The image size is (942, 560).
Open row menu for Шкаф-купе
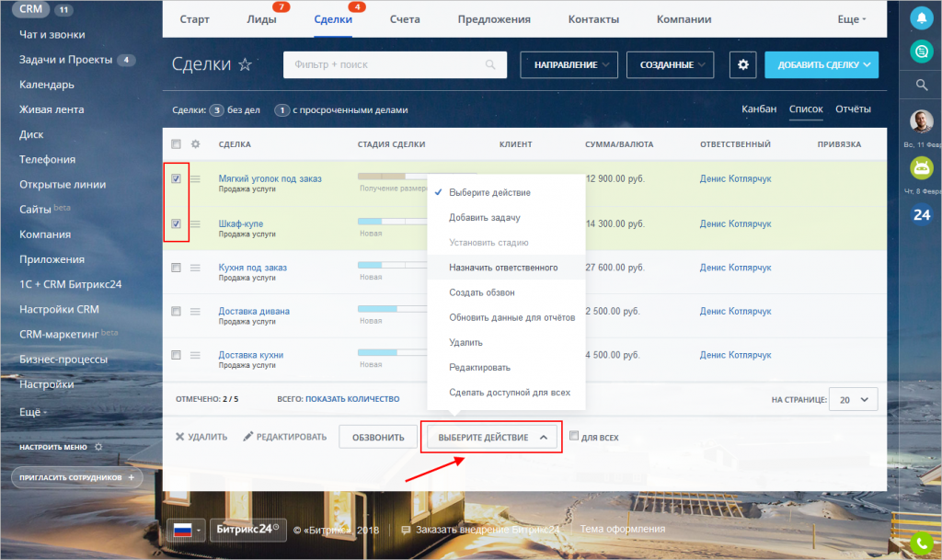click(195, 223)
